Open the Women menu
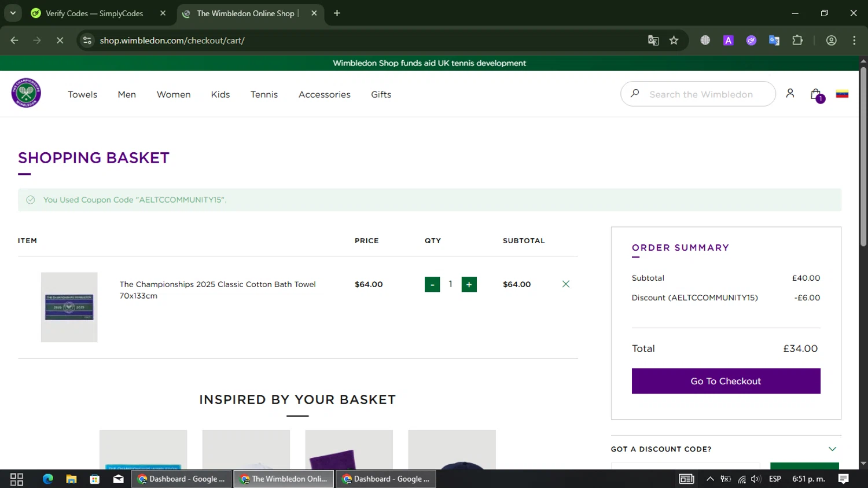This screenshot has width=868, height=488. tap(174, 94)
